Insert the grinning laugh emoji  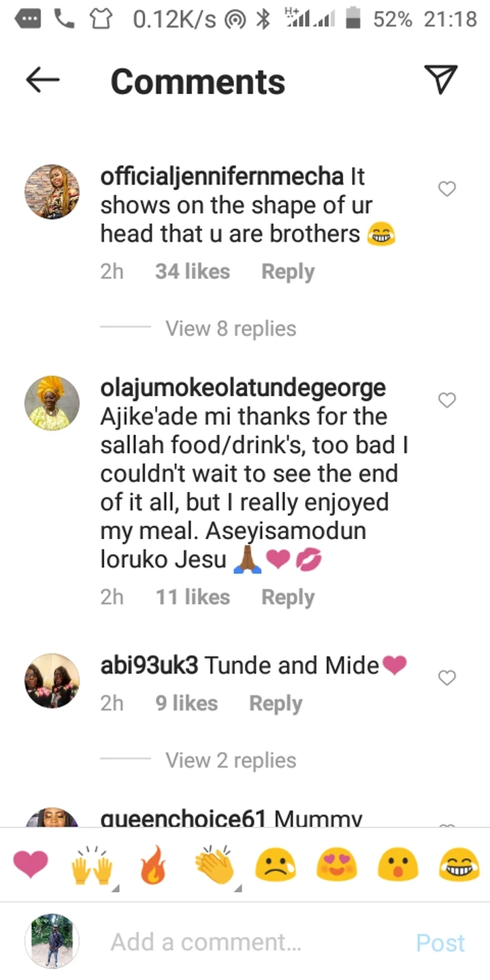(x=459, y=866)
